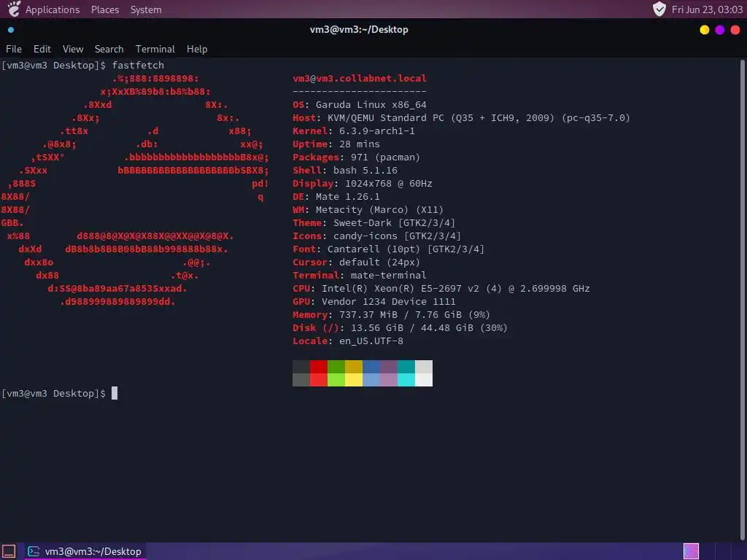Close the terminal with the red button
The image size is (747, 560).
(x=735, y=29)
